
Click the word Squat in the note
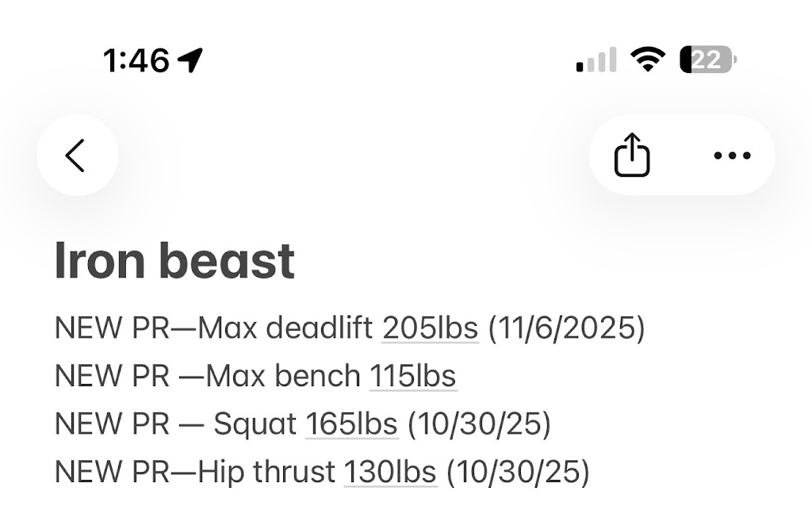255,424
